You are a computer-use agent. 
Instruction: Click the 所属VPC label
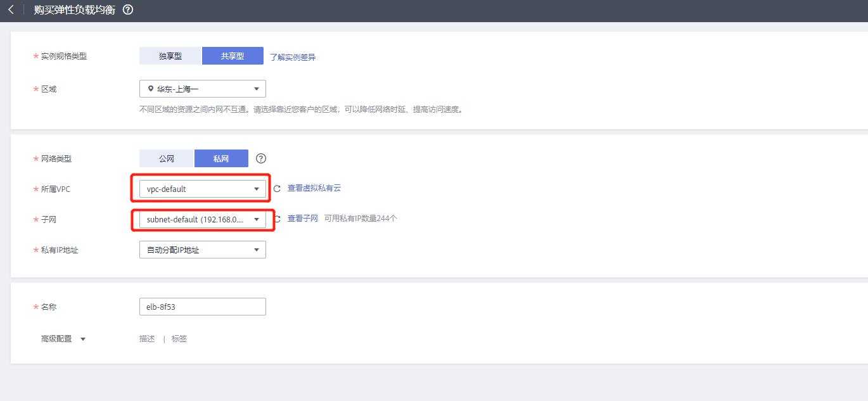coord(56,189)
